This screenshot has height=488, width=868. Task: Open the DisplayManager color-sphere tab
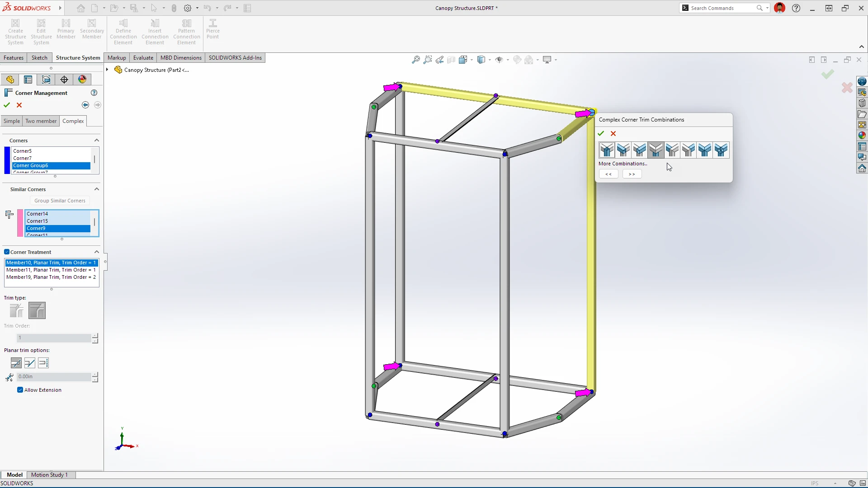coord(82,80)
